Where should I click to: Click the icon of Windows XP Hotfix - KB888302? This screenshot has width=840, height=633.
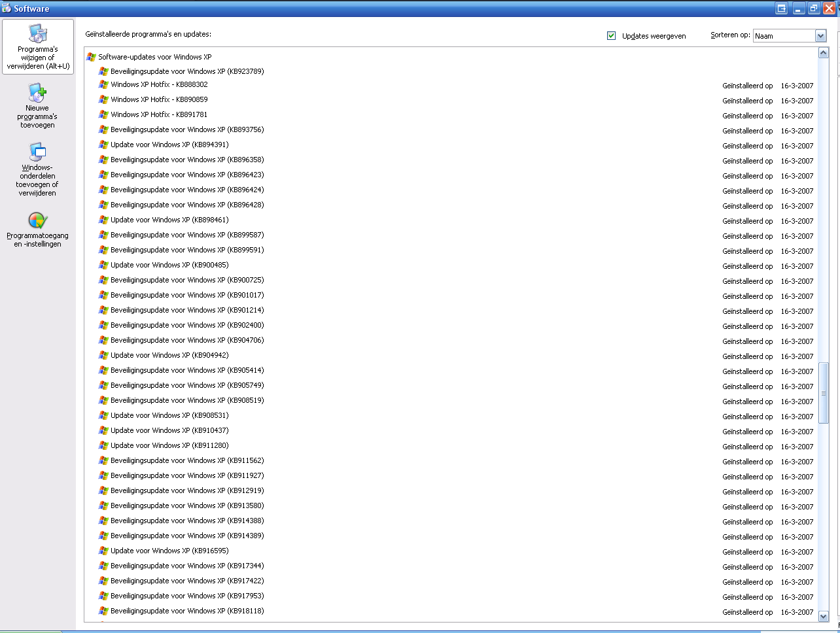(x=103, y=84)
